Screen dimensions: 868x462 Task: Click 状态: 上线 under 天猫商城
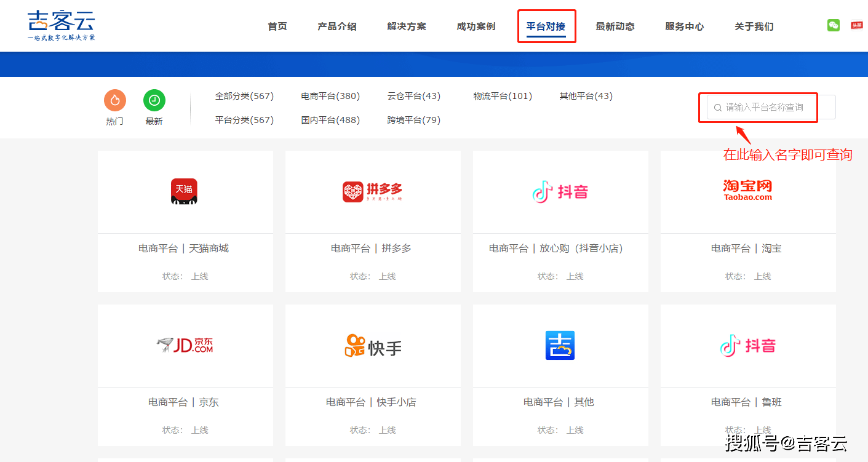185,276
